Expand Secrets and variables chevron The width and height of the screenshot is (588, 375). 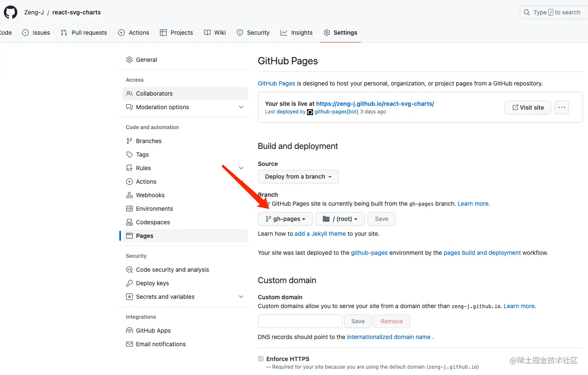click(x=241, y=297)
